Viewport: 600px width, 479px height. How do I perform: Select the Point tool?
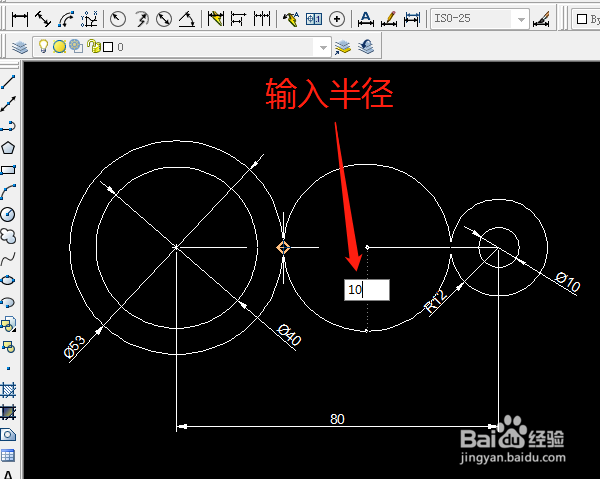click(8, 368)
